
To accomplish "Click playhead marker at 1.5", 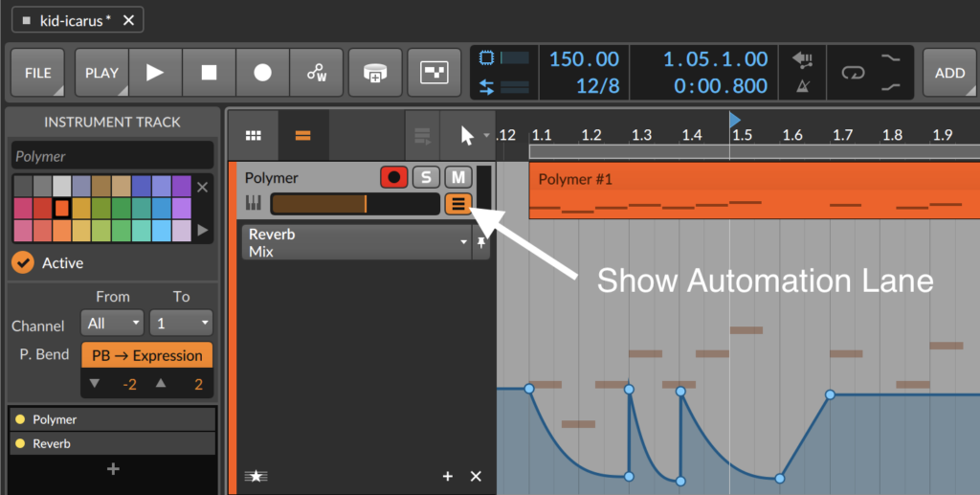I will [735, 120].
